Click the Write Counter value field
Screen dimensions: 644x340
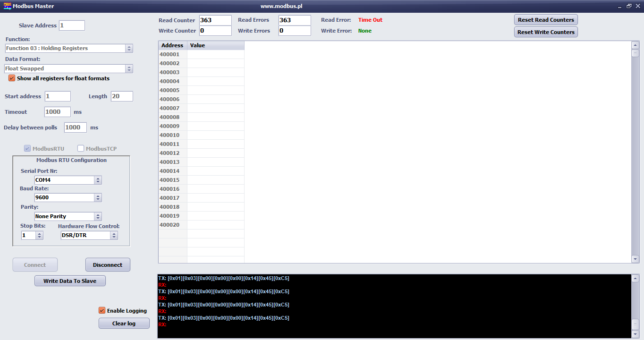point(215,31)
